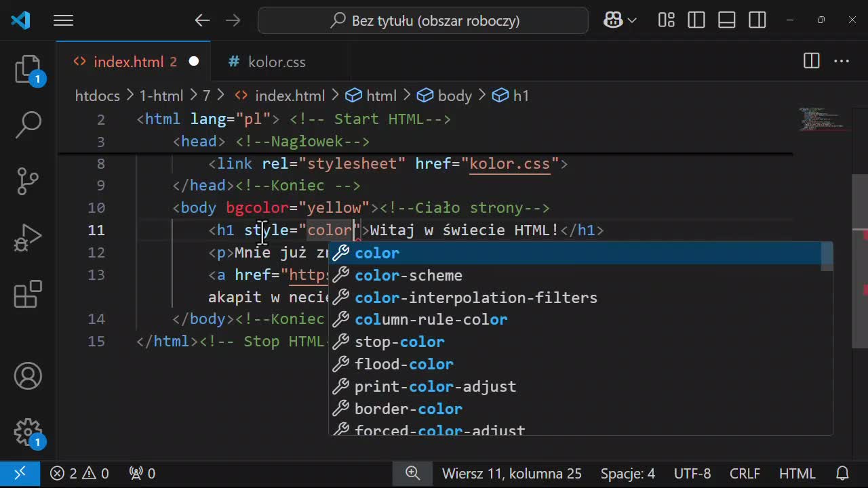The height and width of the screenshot is (488, 868).
Task: Select the print-color-adjust suggestion
Action: [x=575, y=386]
